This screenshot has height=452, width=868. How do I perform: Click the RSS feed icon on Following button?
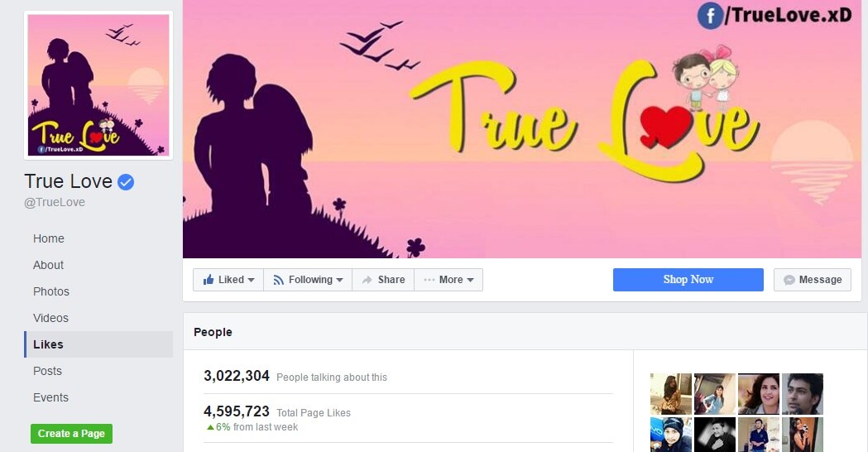[279, 281]
